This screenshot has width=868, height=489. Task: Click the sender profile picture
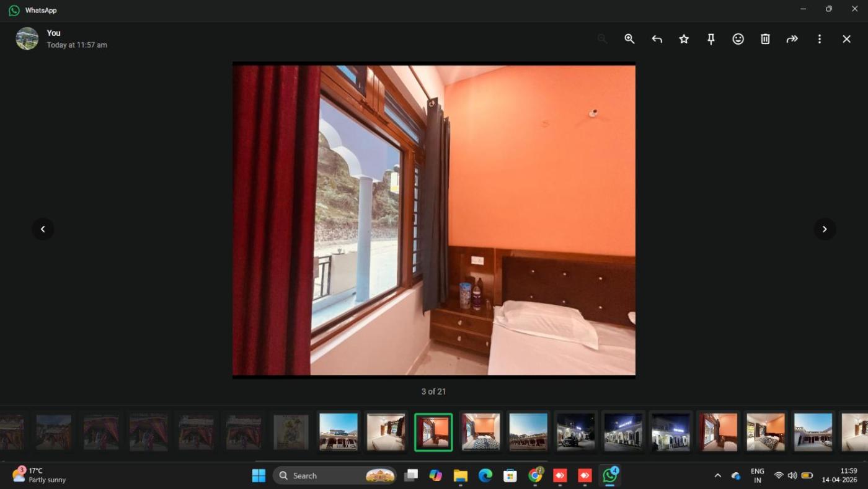coord(27,38)
